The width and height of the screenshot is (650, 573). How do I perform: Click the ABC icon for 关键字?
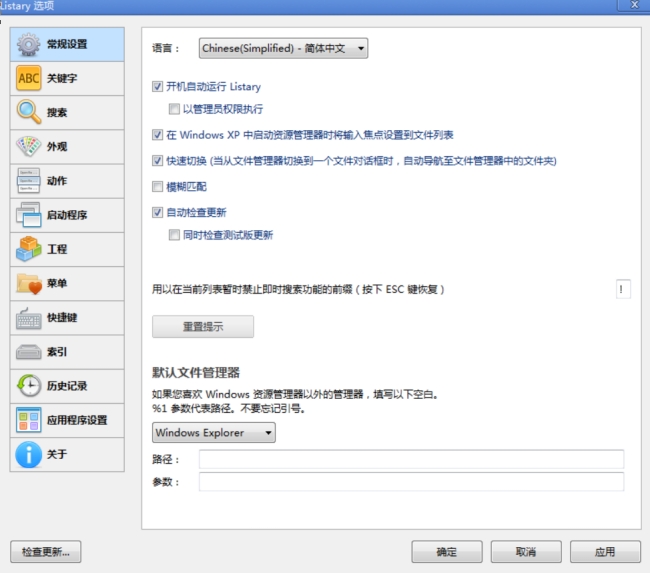[28, 78]
